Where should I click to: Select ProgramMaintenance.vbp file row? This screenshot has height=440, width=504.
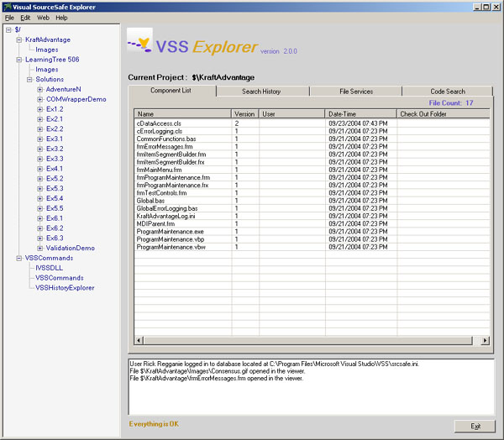pyautogui.click(x=312, y=239)
